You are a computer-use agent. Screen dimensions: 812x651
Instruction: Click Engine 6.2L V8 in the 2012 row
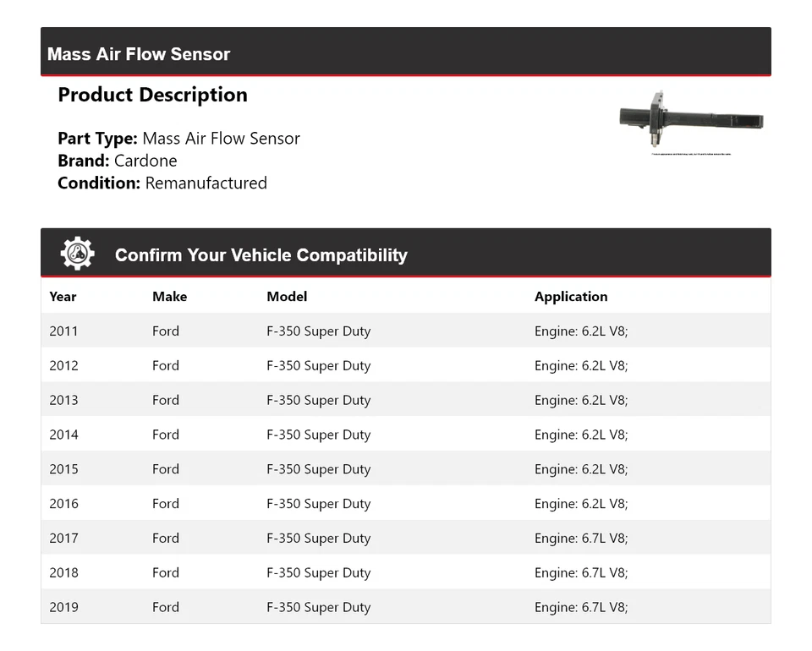click(581, 366)
